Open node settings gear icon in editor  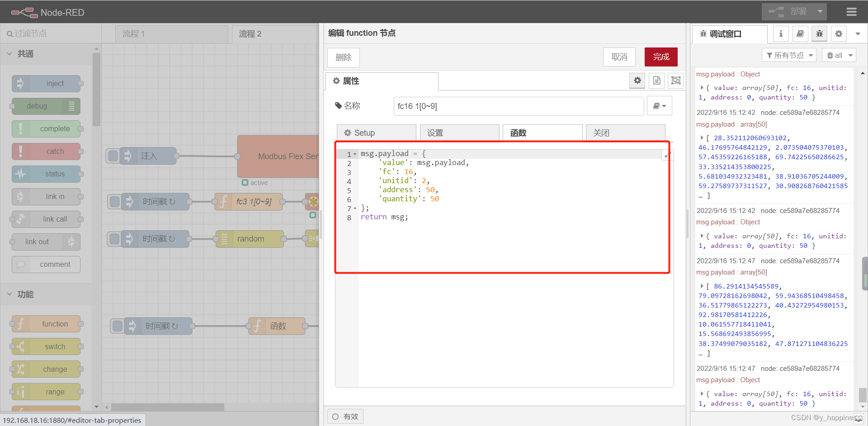pos(637,80)
